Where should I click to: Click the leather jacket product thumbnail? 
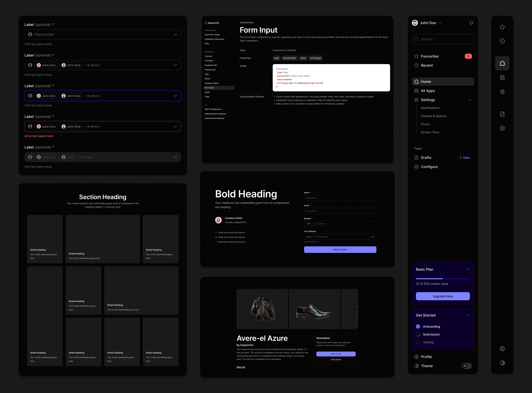point(262,309)
